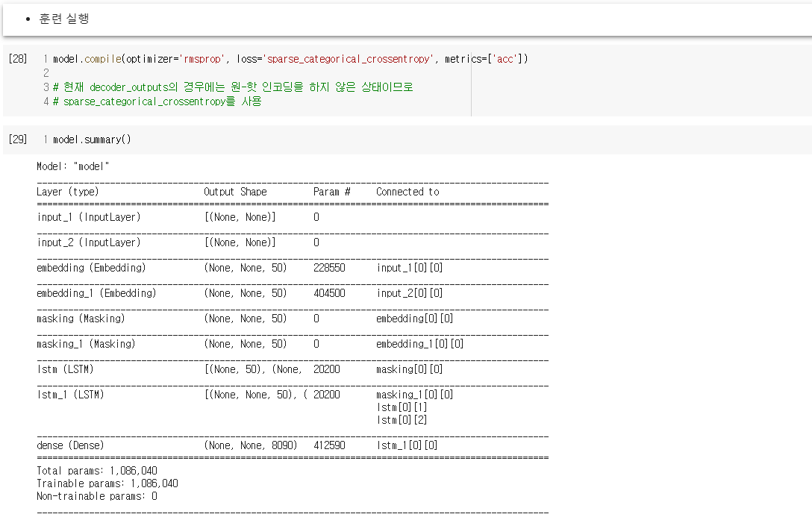Click the connection 'embedding_1[0][0]'
The image size is (812, 520).
click(x=420, y=344)
